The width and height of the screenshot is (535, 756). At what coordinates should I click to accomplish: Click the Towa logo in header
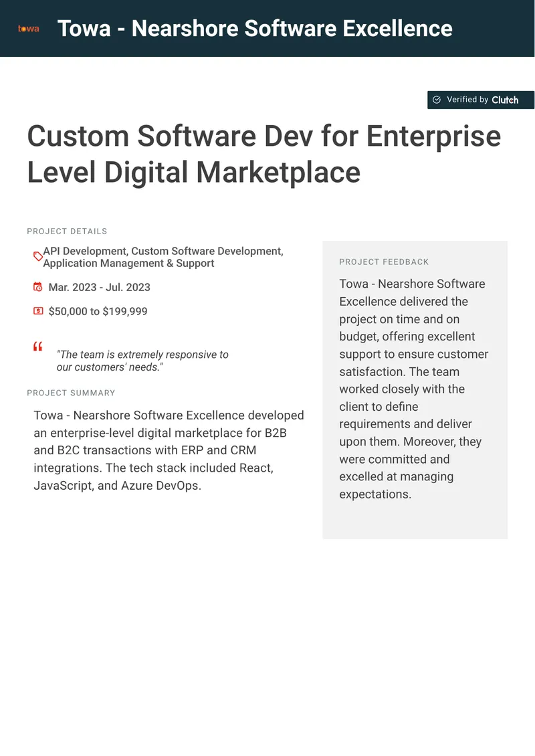tap(29, 29)
